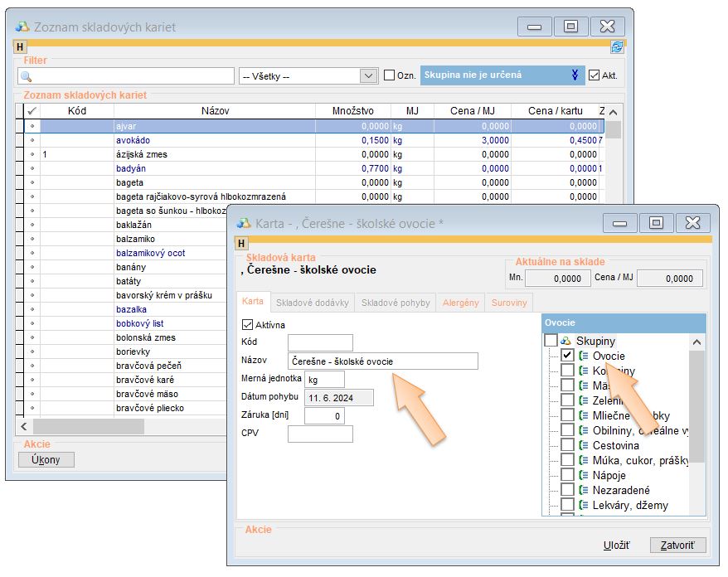This screenshot has width=728, height=577.
Task: Expand the Skupina nie je určená panel
Action: (x=575, y=75)
